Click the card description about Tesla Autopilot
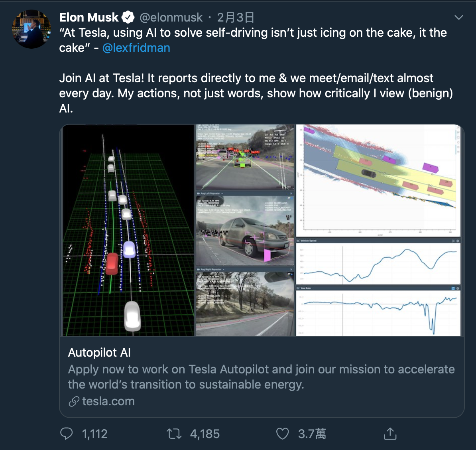Screen dimensions: 476x450 tap(261, 377)
